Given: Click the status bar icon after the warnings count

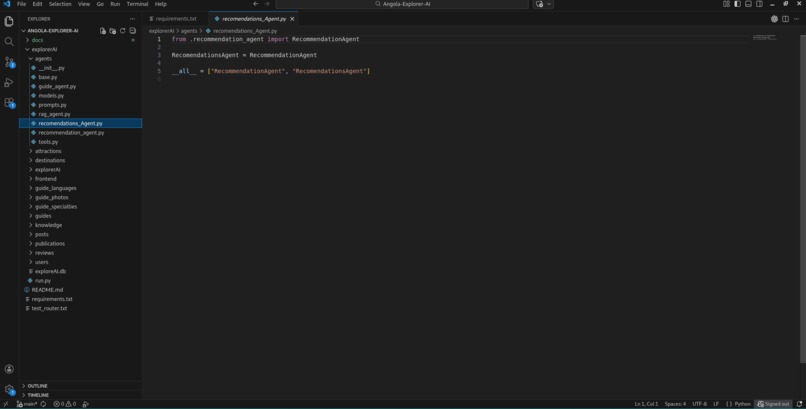Looking at the screenshot, I should [85, 404].
